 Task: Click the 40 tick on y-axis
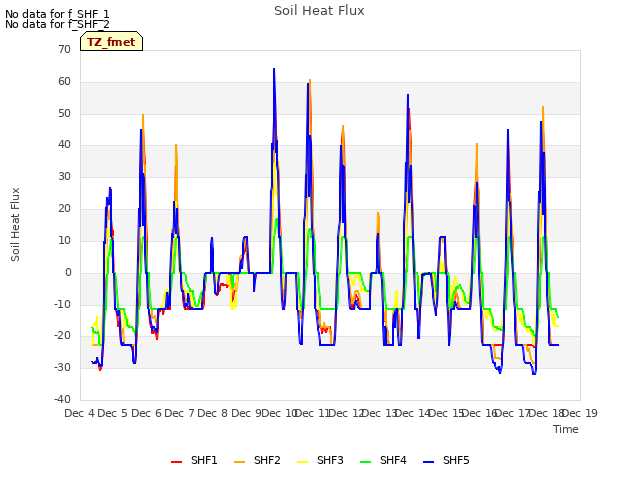(x=64, y=144)
